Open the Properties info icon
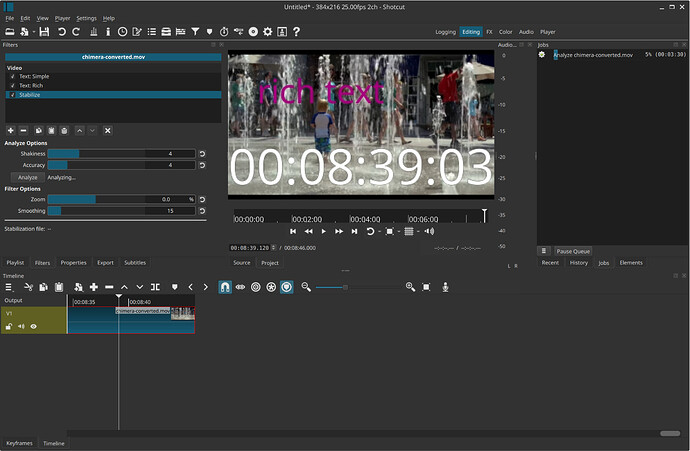690x451 pixels. [x=108, y=32]
